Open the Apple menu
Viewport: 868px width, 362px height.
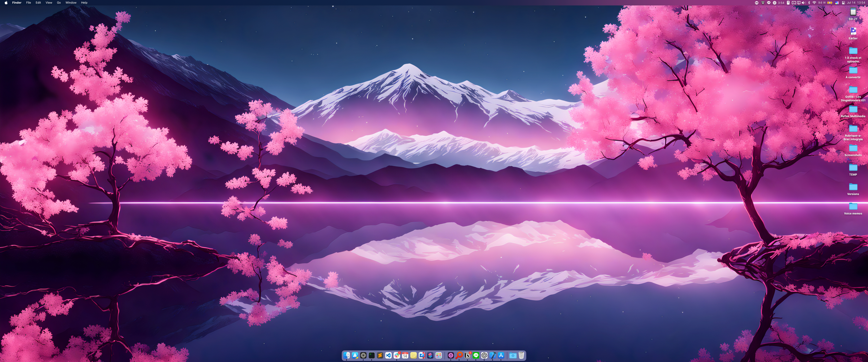click(6, 3)
